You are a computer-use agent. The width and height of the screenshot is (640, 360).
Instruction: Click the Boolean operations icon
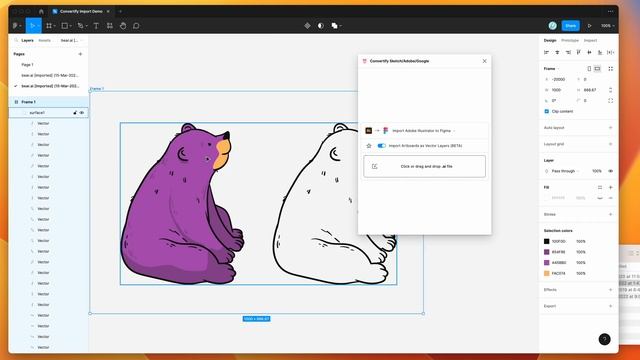click(334, 26)
